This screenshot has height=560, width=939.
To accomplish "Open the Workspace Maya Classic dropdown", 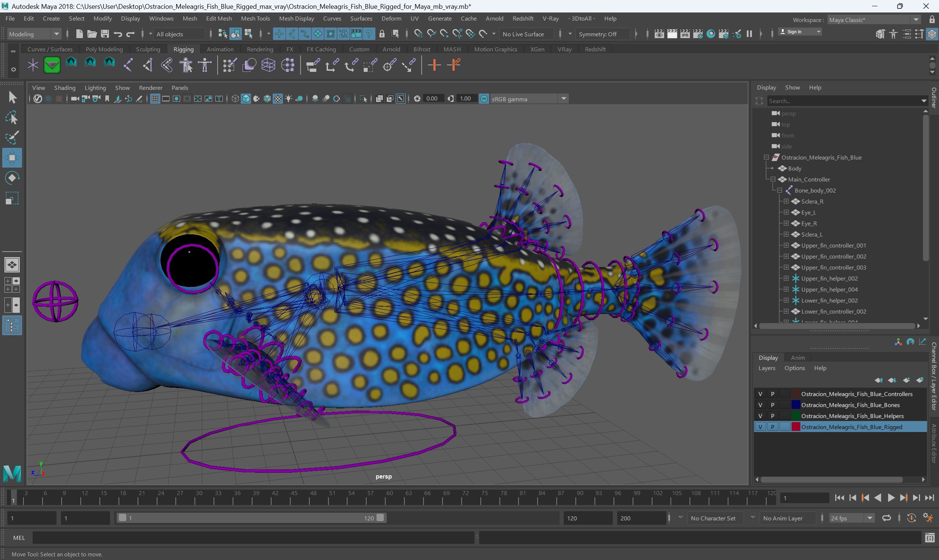I will click(x=874, y=20).
